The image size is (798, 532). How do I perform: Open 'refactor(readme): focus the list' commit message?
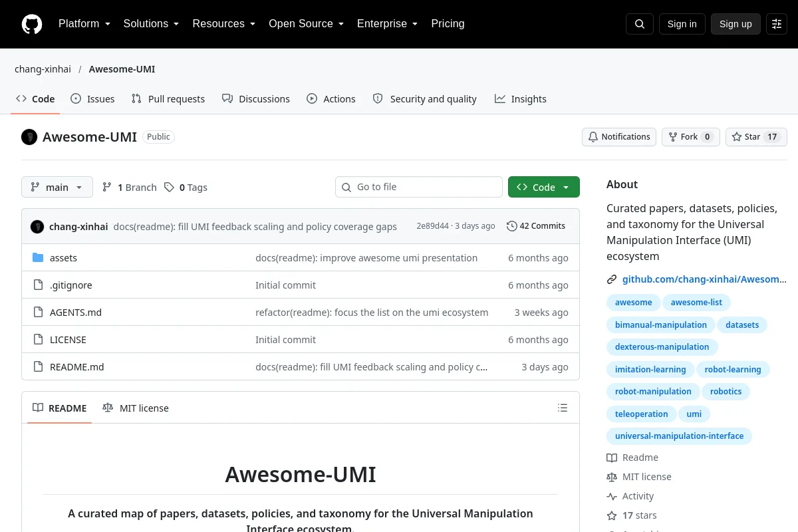[372, 313]
